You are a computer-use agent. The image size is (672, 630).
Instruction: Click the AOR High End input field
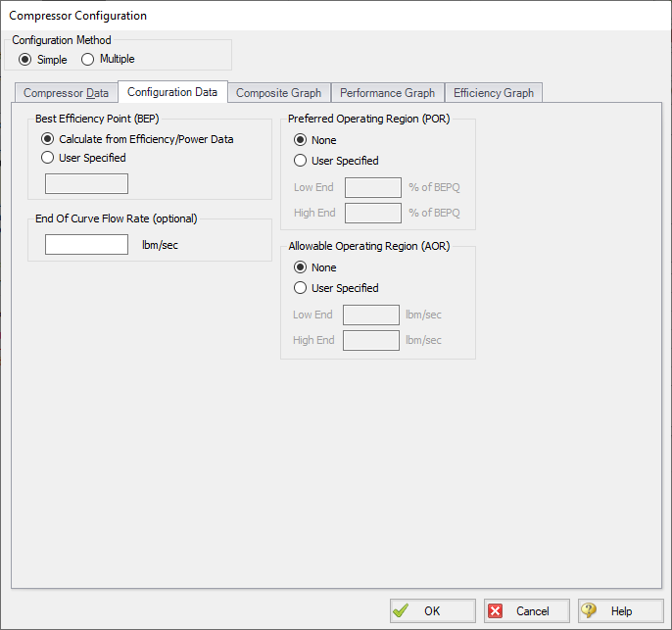coord(370,340)
